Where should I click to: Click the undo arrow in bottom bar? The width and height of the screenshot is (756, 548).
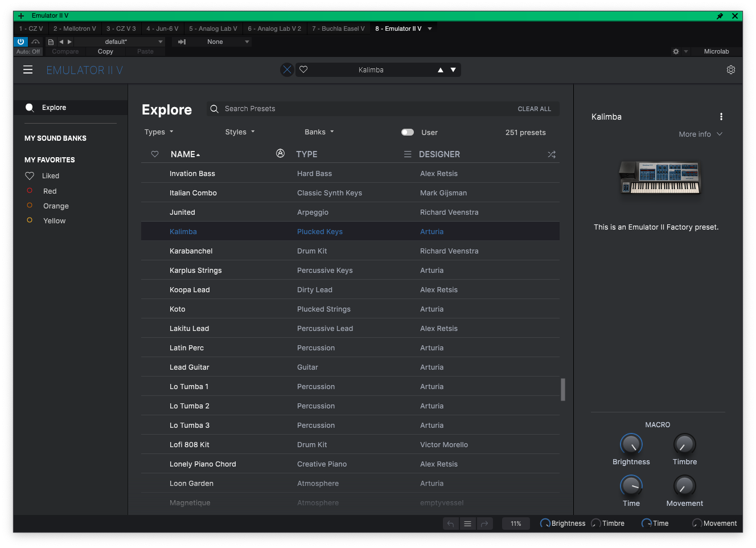click(450, 524)
